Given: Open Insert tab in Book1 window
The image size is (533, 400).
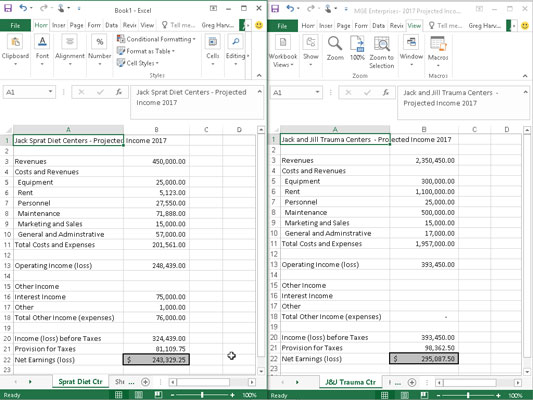Looking at the screenshot, I should pyautogui.click(x=58, y=25).
